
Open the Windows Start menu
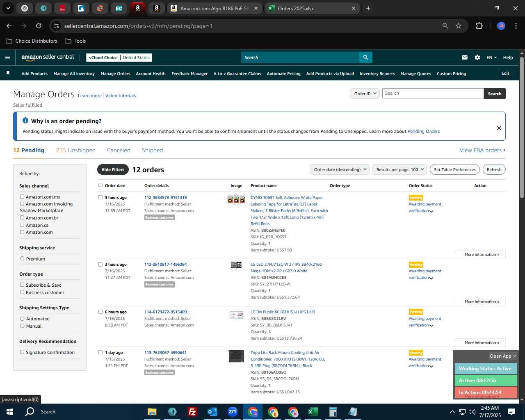coord(10,412)
